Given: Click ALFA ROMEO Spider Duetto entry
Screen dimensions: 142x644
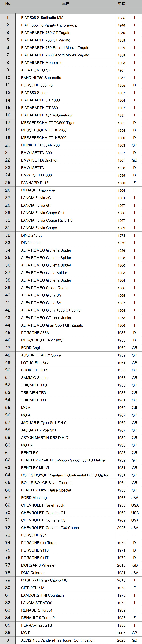Looking at the screenshot, I should tap(45, 288).
